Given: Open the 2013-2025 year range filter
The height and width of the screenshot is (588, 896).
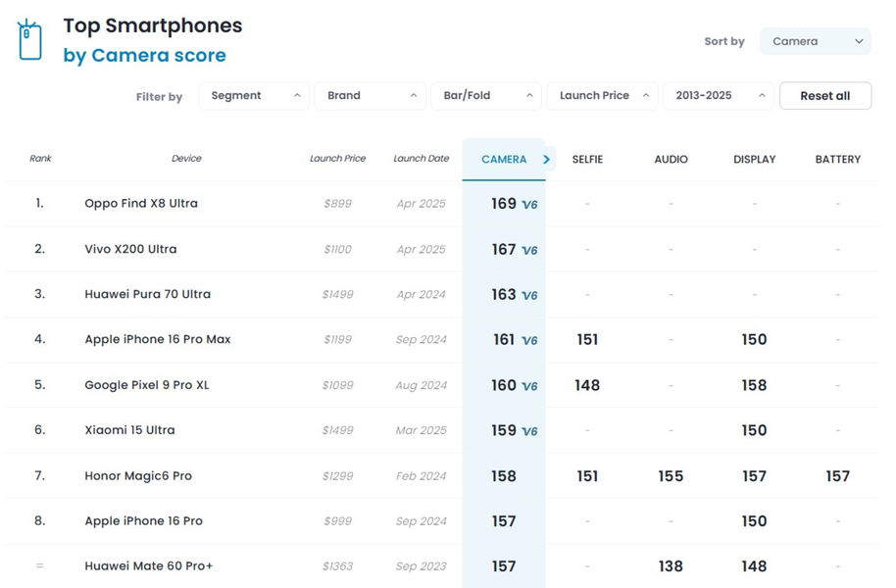Looking at the screenshot, I should pyautogui.click(x=719, y=96).
